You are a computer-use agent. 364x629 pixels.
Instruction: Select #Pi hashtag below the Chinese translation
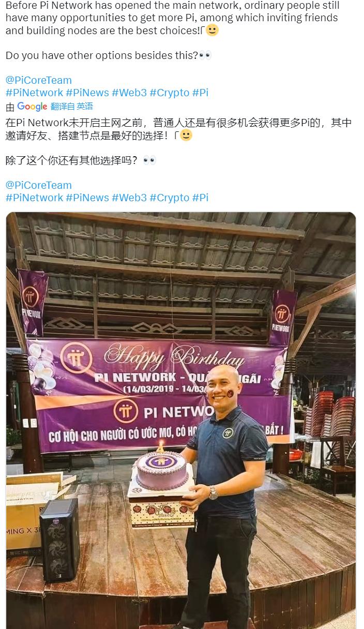pos(200,198)
